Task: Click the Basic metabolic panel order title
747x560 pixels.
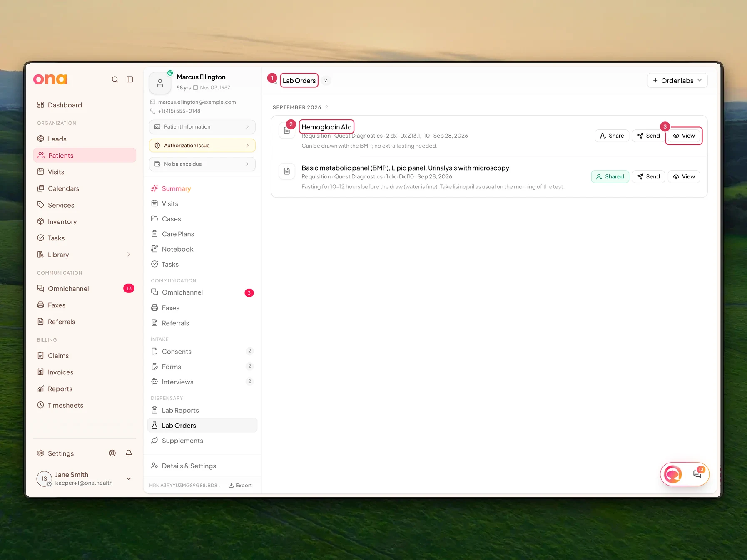Action: pyautogui.click(x=405, y=168)
